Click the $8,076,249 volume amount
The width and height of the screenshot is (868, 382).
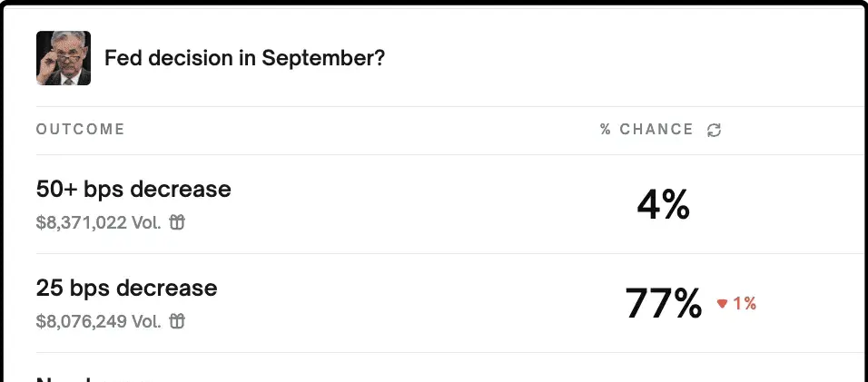pyautogui.click(x=82, y=320)
